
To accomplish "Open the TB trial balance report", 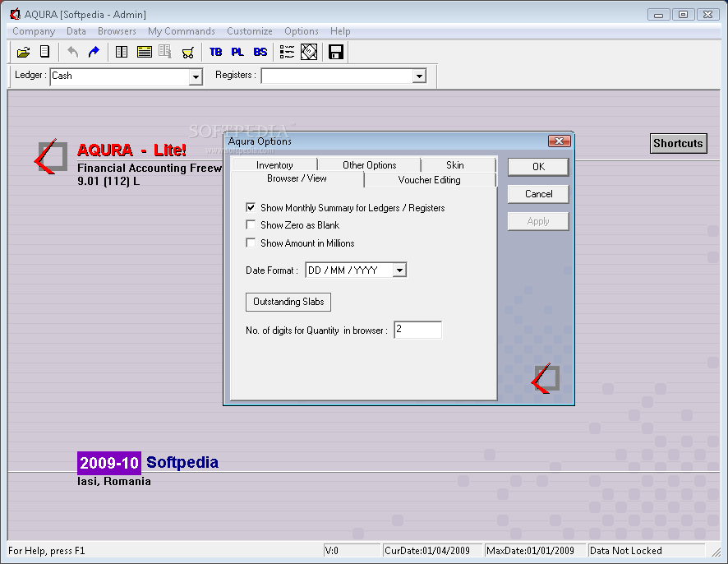I will 215,52.
